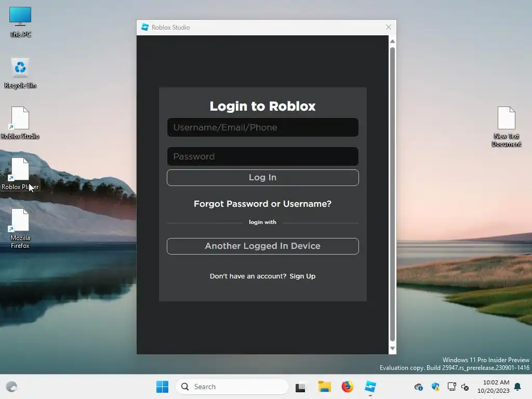Select Roblox Player desktop shortcut
Image resolution: width=532 pixels, height=399 pixels.
coord(20,174)
